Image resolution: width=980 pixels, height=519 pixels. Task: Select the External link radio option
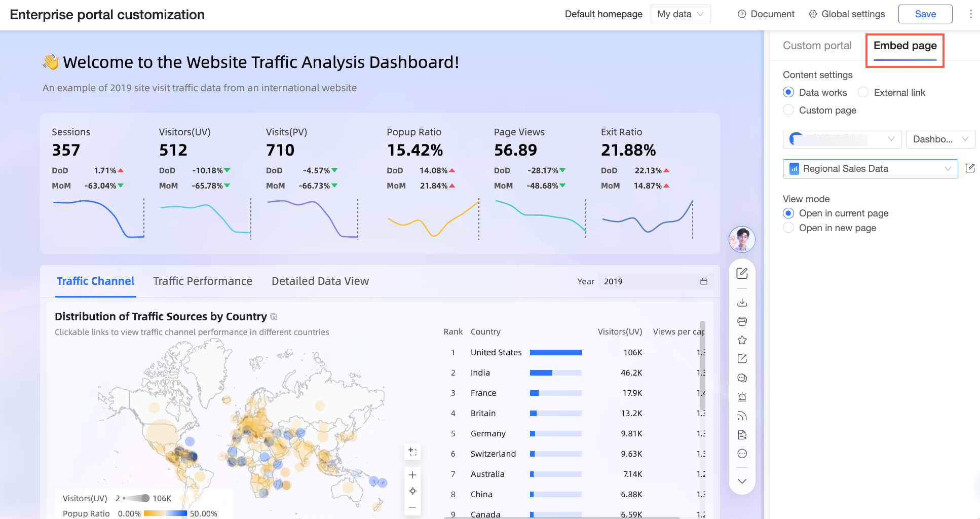pos(863,92)
